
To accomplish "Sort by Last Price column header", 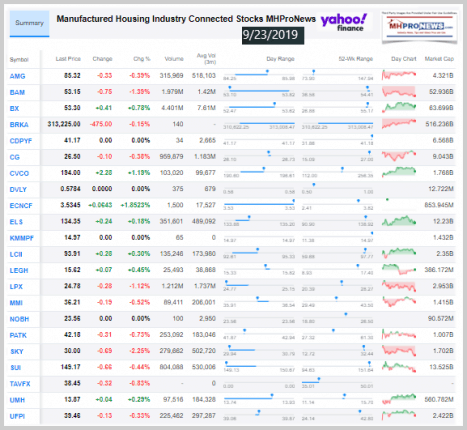I will tap(68, 59).
